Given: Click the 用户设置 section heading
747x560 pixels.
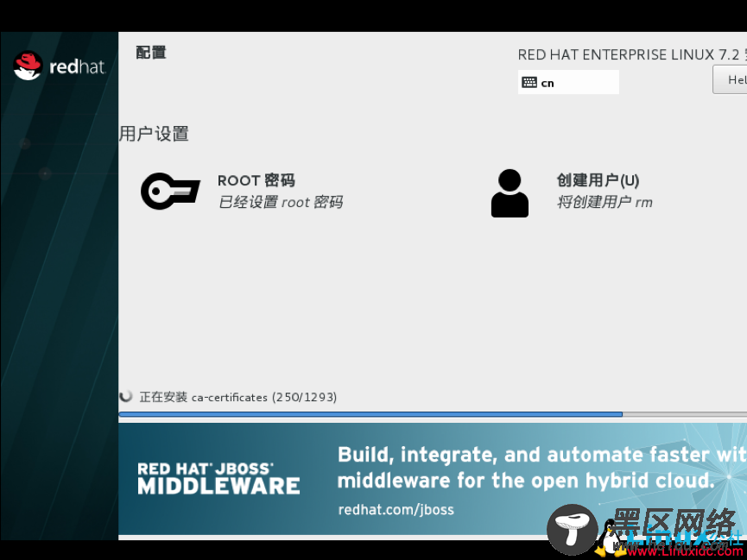Looking at the screenshot, I should pyautogui.click(x=154, y=134).
